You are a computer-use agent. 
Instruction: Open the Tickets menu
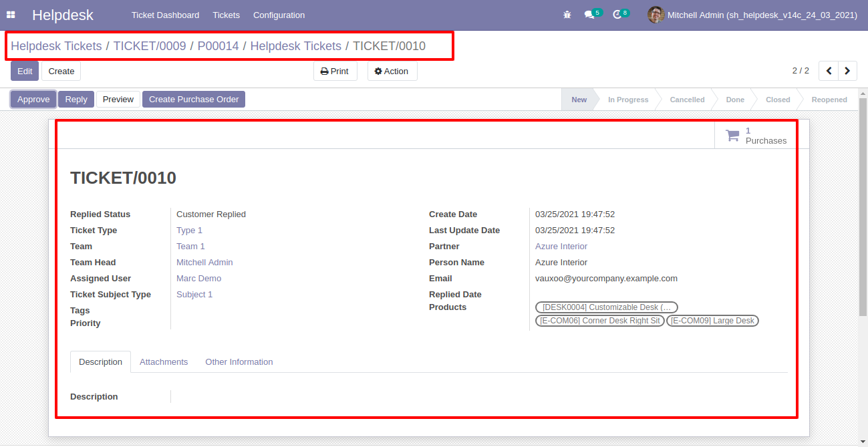click(226, 15)
